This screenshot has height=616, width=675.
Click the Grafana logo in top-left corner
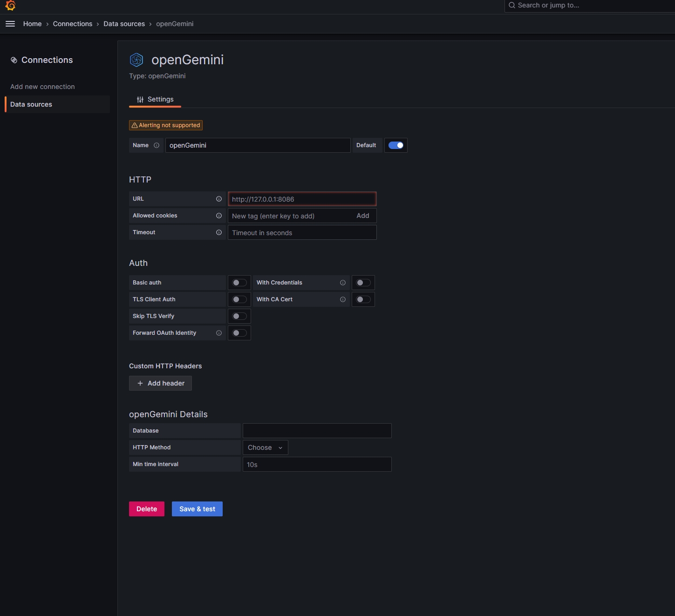10,6
